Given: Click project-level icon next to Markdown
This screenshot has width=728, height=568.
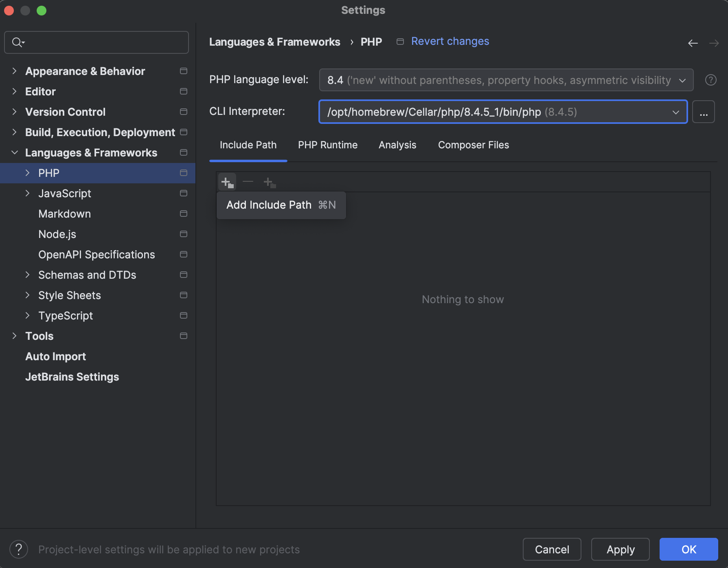Looking at the screenshot, I should pyautogui.click(x=184, y=214).
